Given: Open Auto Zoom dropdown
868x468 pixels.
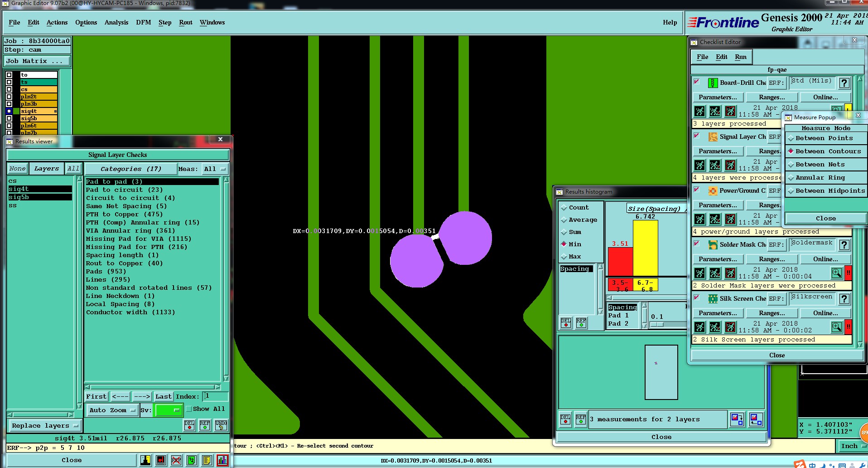Looking at the screenshot, I should click(x=112, y=410).
